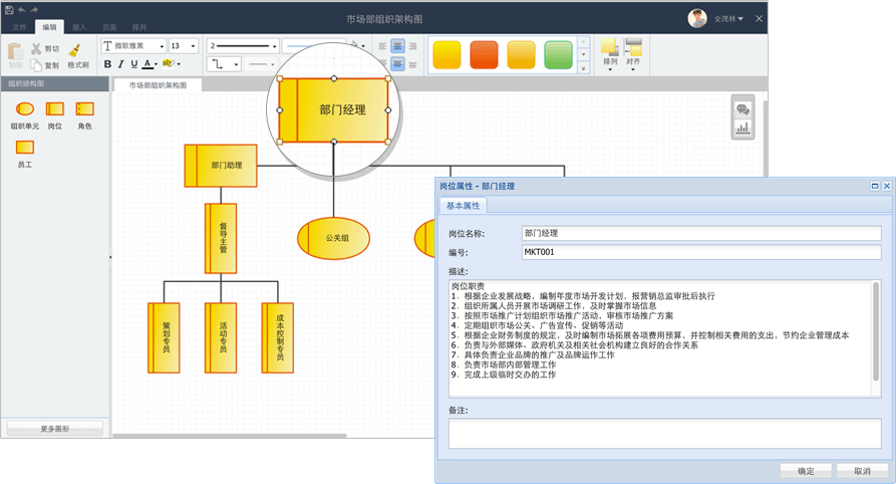The image size is (896, 484).
Task: Select the 基本属性 tab in dialog
Action: 463,205
